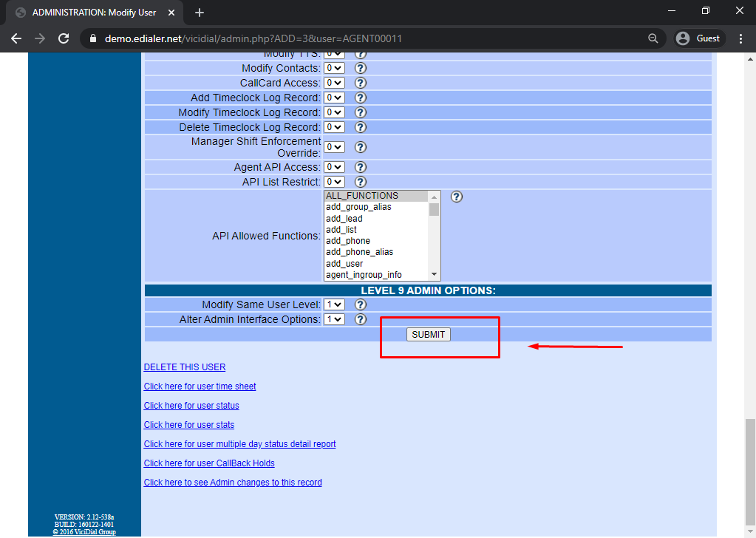Click page scrollbar up arrow

click(750, 59)
